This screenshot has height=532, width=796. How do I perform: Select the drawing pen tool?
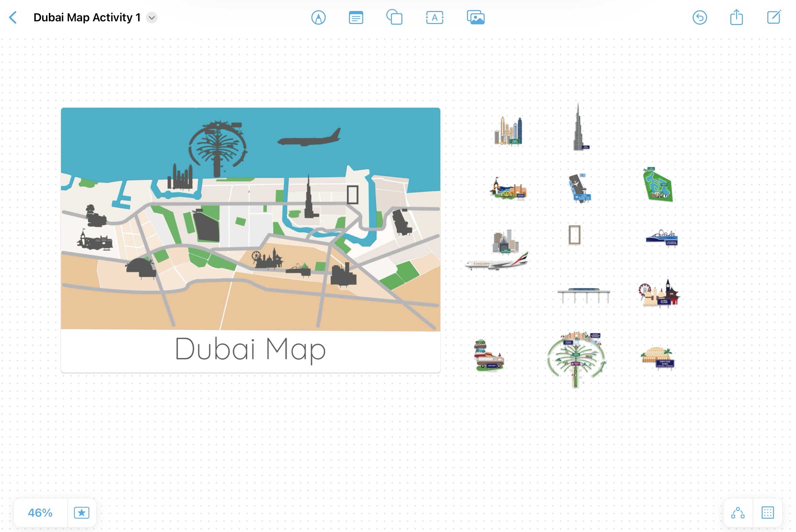pos(318,18)
